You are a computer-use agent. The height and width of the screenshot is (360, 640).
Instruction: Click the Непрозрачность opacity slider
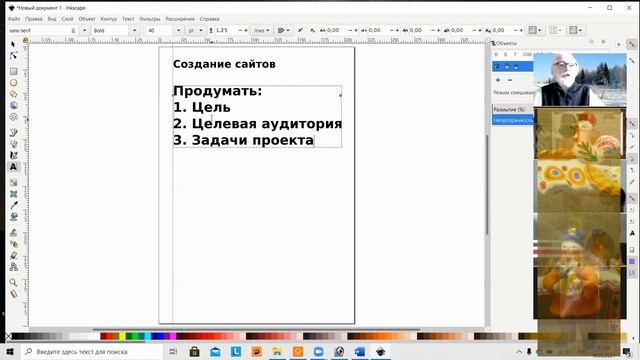(x=513, y=120)
